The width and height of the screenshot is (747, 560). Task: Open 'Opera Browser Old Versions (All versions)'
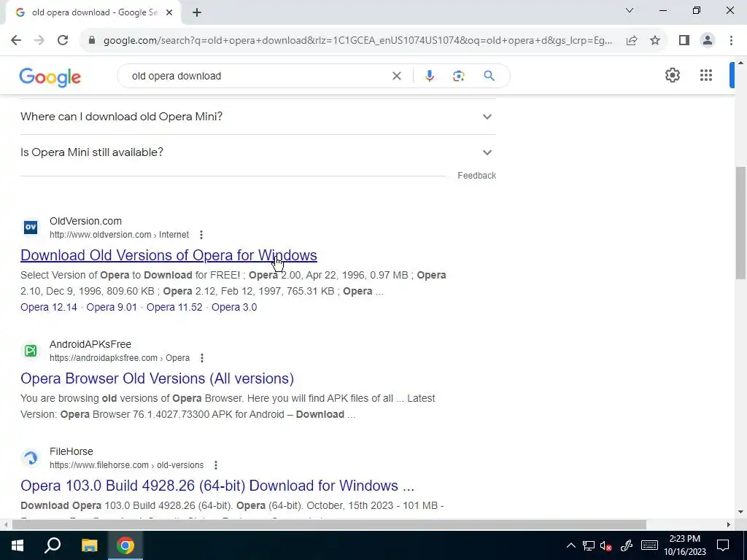pos(158,378)
